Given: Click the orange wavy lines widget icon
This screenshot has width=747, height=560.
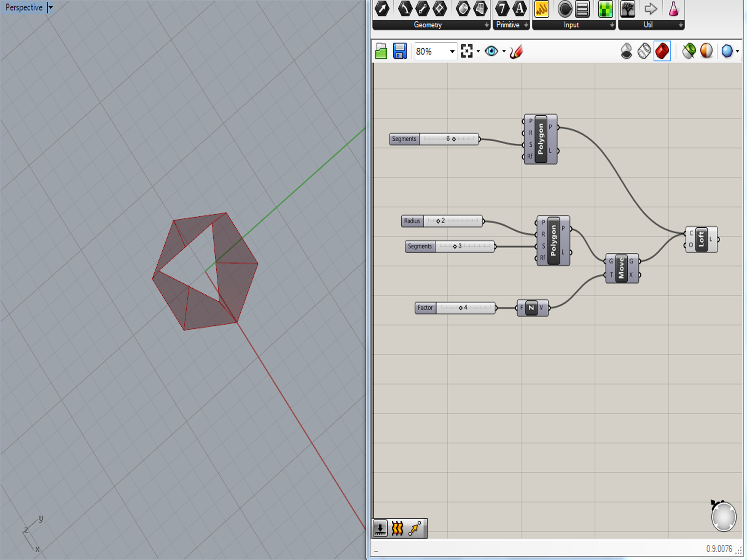Looking at the screenshot, I should pyautogui.click(x=397, y=528).
